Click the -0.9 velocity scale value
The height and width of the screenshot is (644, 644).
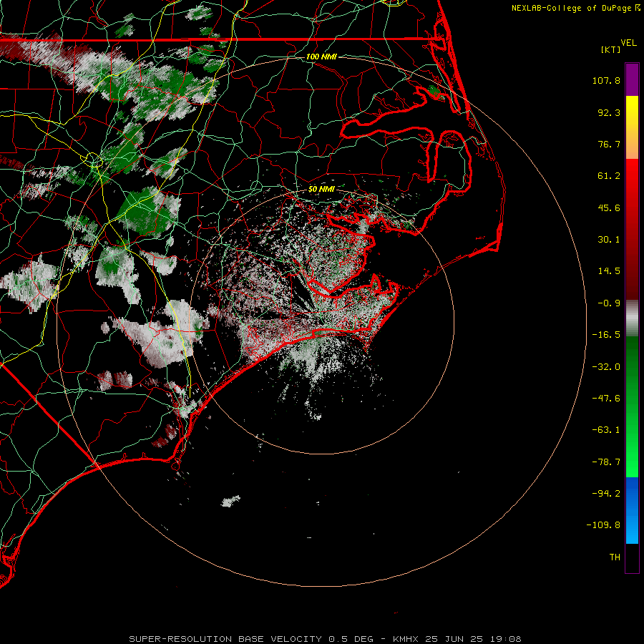609,303
